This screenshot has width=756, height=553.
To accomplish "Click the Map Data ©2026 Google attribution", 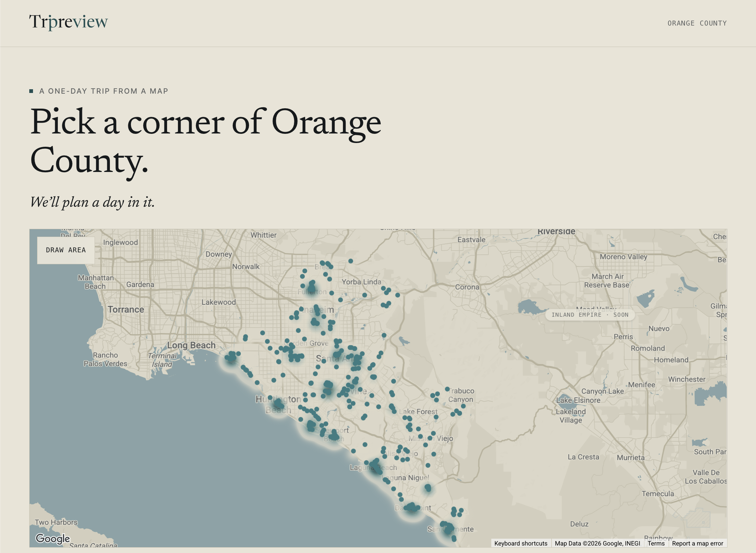I will 597,543.
